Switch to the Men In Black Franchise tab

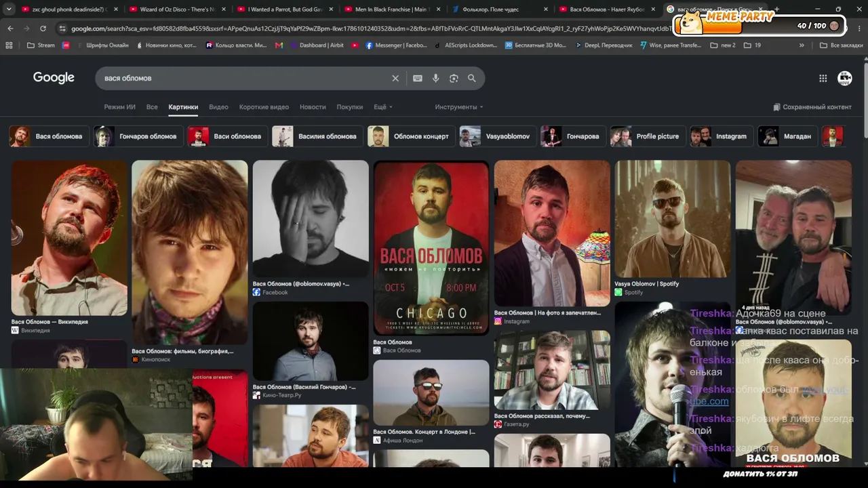click(392, 9)
